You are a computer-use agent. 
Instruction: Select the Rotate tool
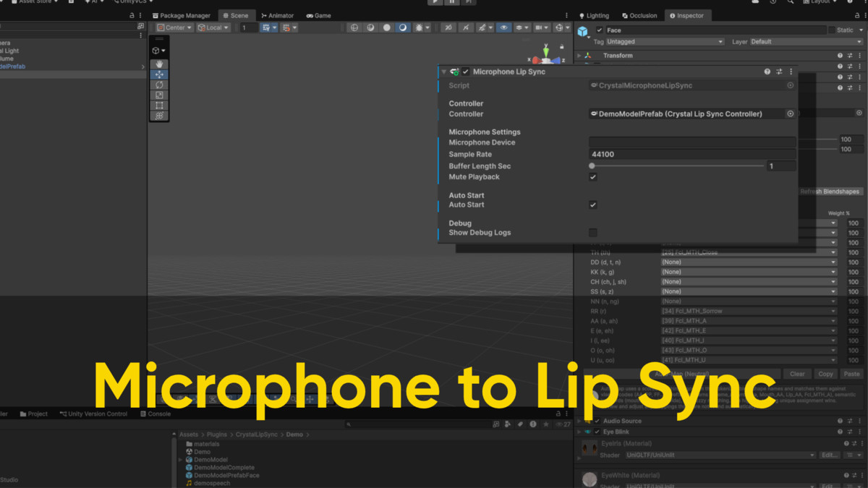click(160, 85)
